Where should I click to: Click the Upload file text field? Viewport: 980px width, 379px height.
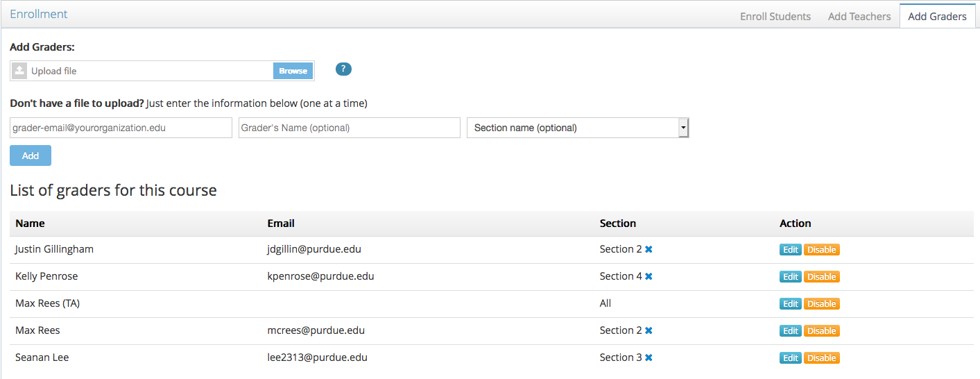149,71
